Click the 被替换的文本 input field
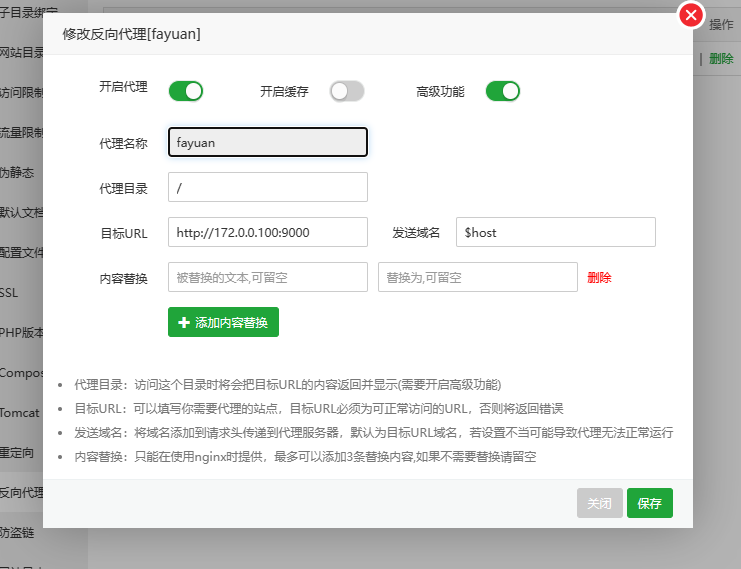The width and height of the screenshot is (741, 569). tap(268, 277)
